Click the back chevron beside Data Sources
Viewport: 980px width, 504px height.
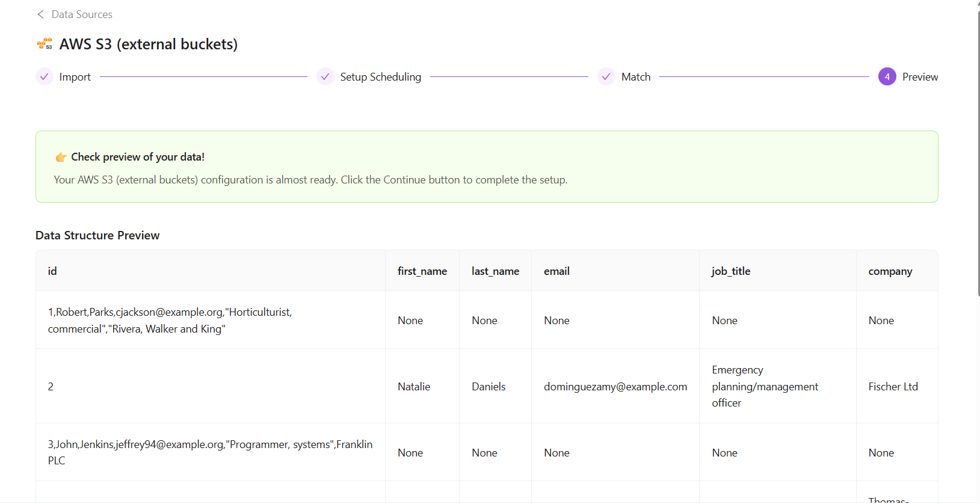(40, 14)
